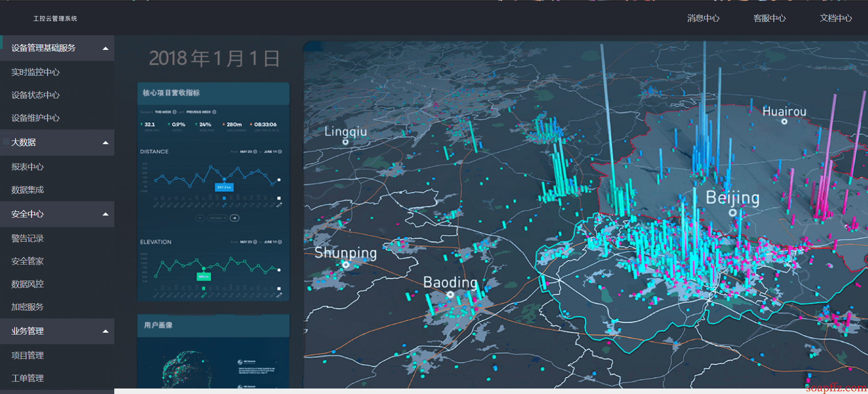This screenshot has width=868, height=394.
Task: Open 消息中心 in the top bar
Action: coord(703,18)
